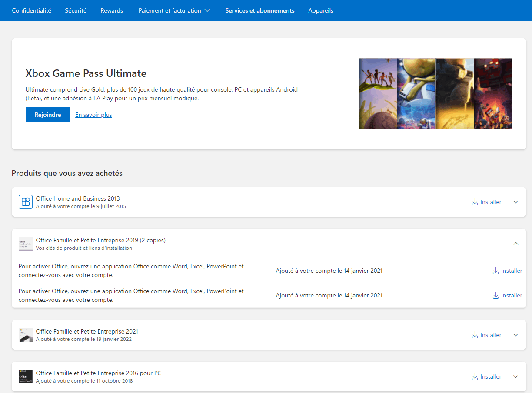The image size is (532, 393).
Task: Click the Office 2016 product thumbnail
Action: (26, 376)
